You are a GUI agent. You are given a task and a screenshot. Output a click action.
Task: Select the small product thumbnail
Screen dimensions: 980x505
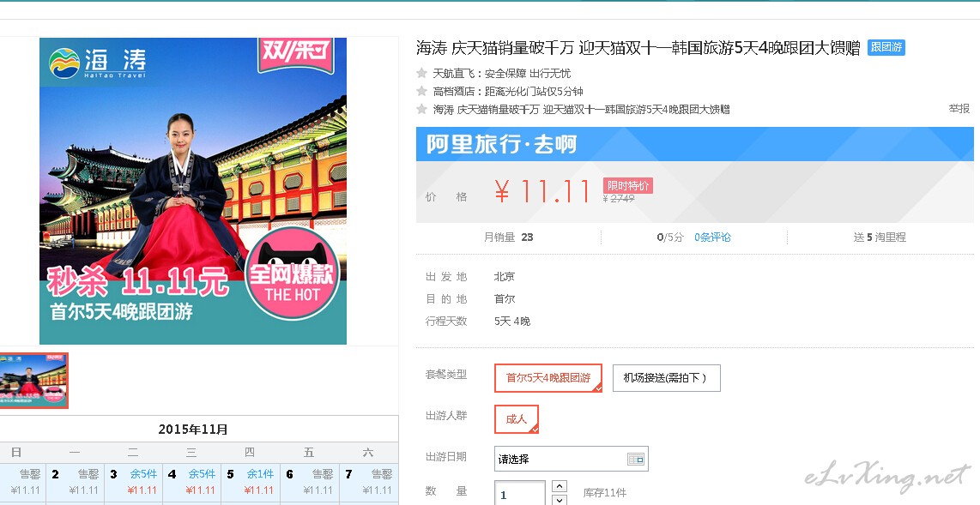point(33,381)
